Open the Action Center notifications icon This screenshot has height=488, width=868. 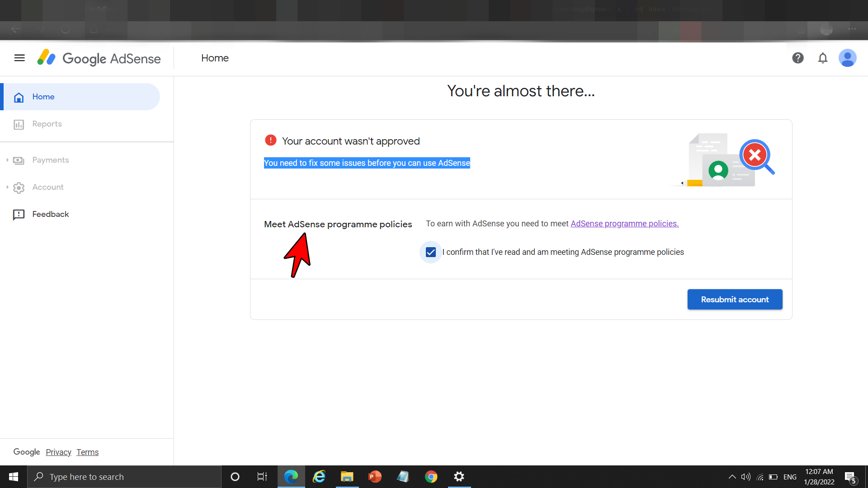coord(850,477)
